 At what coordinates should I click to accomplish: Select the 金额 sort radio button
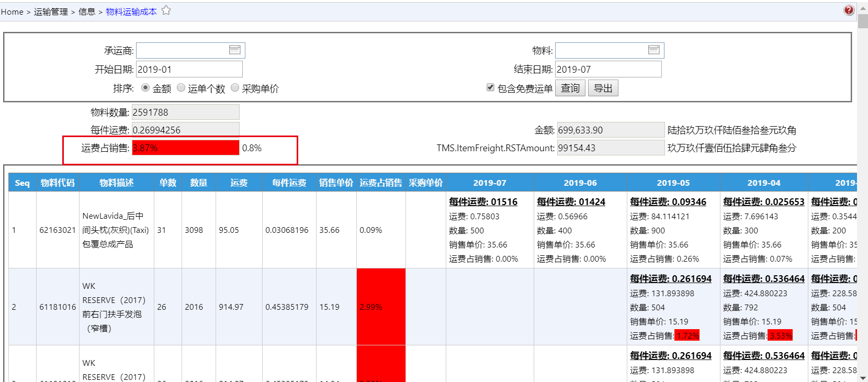click(145, 87)
